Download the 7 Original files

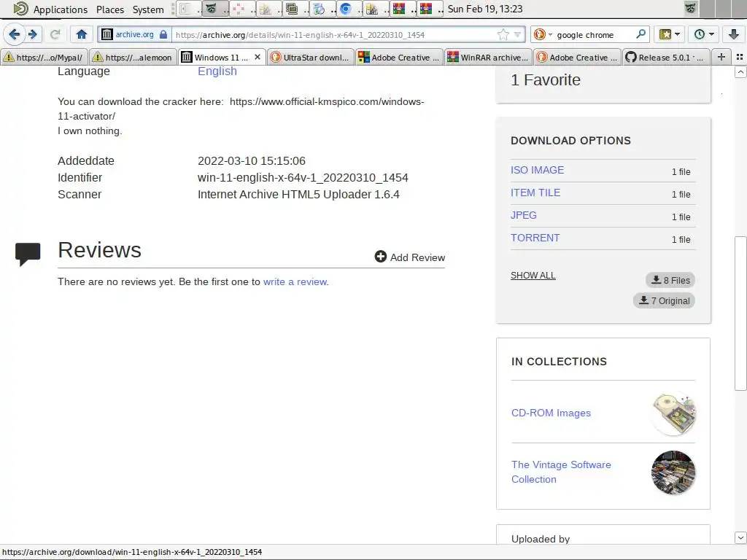tap(664, 300)
